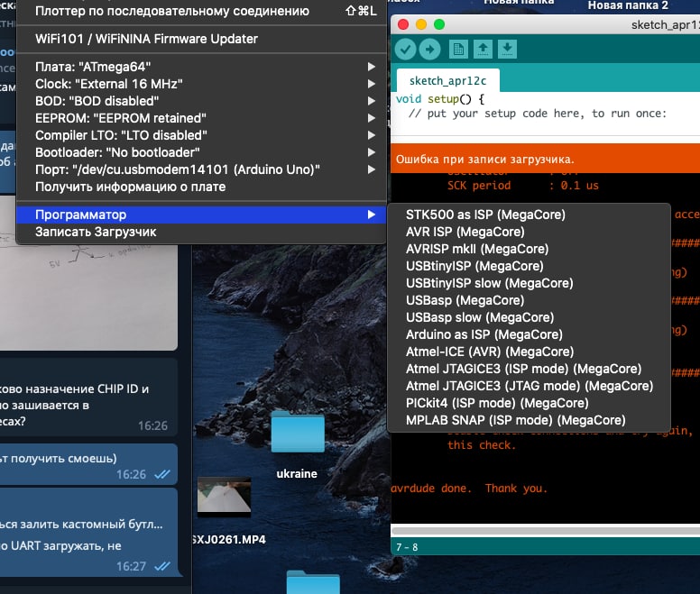Click the Upload arrow toolbar icon
700x594 pixels.
tap(430, 50)
